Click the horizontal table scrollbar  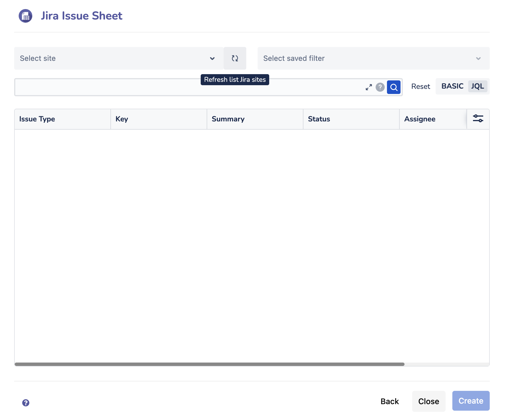209,364
